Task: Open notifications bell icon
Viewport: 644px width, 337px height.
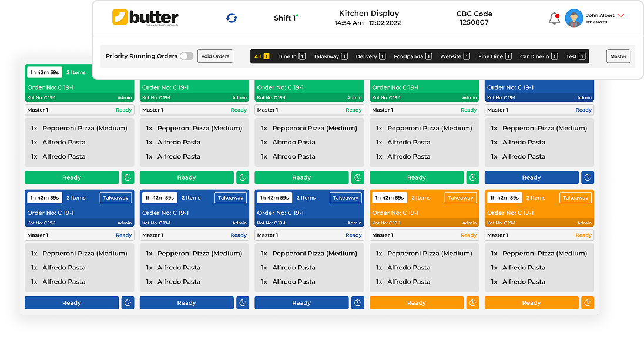Action: pyautogui.click(x=554, y=19)
